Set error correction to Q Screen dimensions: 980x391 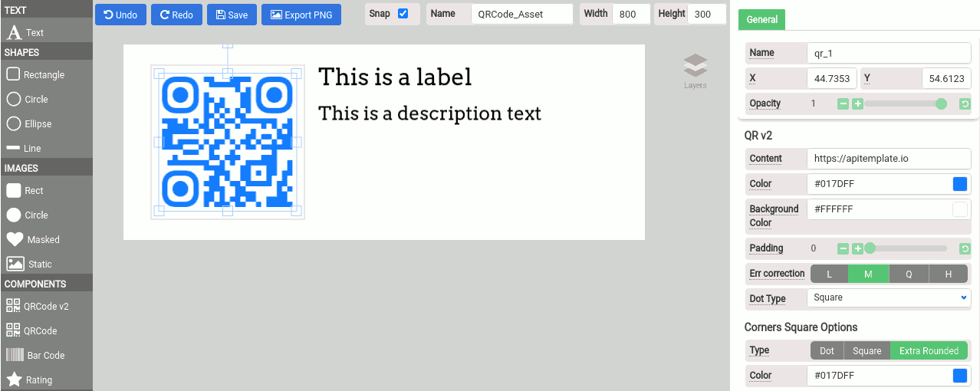tap(909, 274)
